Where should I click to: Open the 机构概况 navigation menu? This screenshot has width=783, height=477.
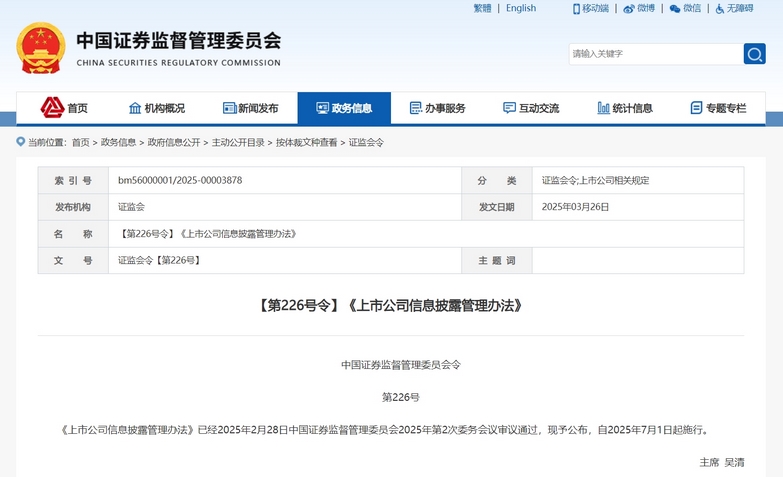[x=157, y=108]
